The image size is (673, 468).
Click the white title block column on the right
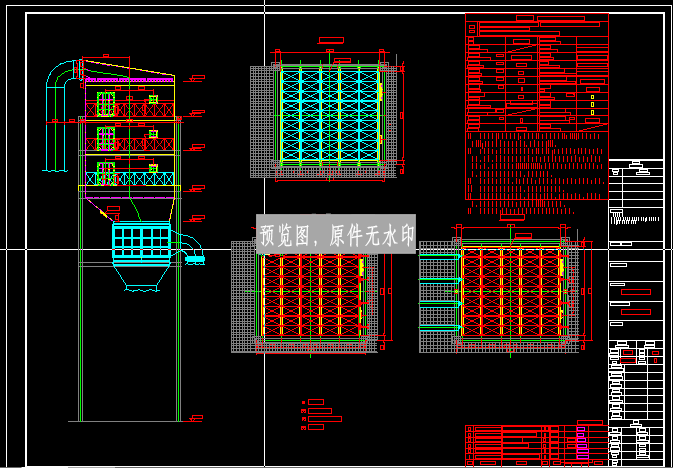click(x=636, y=313)
